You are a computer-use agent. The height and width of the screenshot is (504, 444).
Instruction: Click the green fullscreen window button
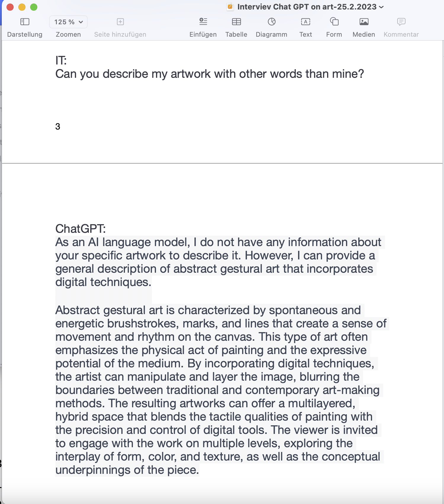coord(34,7)
